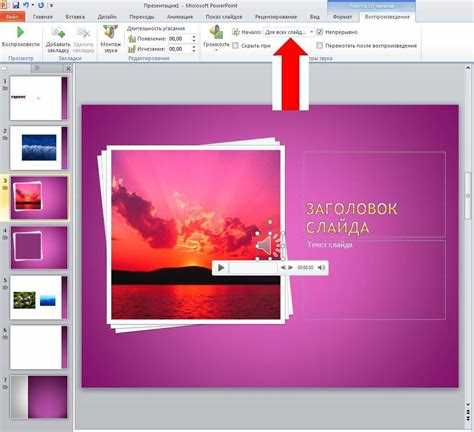Expand quick access toolbar customize arrow
The width and height of the screenshot is (474, 432).
coord(51,5)
